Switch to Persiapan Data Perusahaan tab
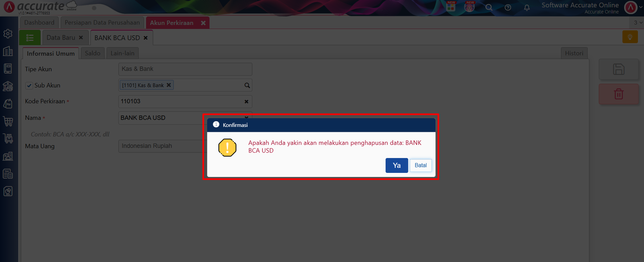The image size is (644, 262). click(x=102, y=23)
